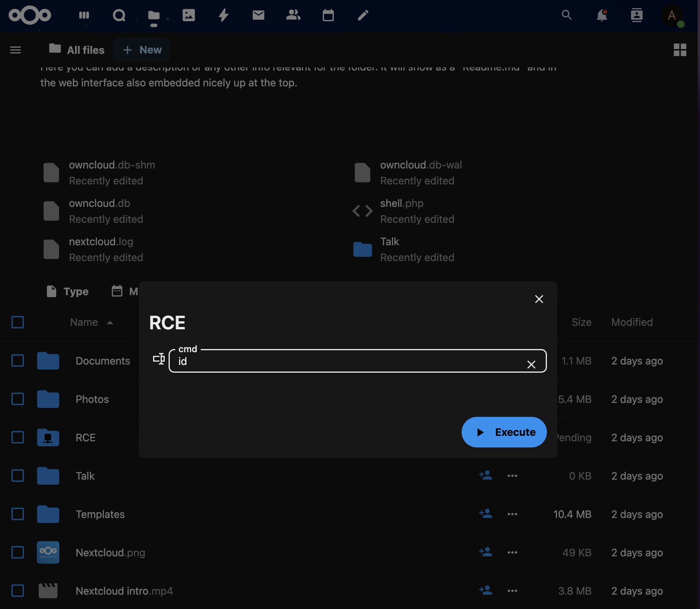Screen dimensions: 700x609
Task: Open the Notes pencil icon
Action: tap(363, 15)
